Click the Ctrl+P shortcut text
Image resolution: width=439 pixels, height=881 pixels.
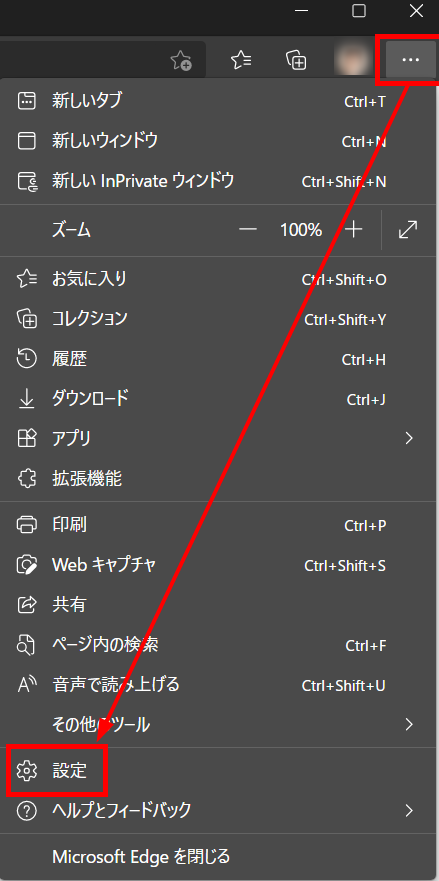(365, 525)
